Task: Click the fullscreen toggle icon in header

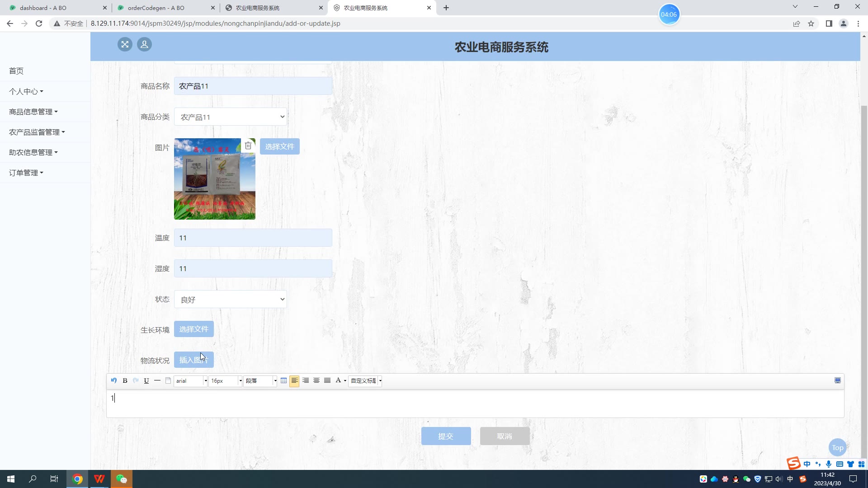Action: [125, 44]
